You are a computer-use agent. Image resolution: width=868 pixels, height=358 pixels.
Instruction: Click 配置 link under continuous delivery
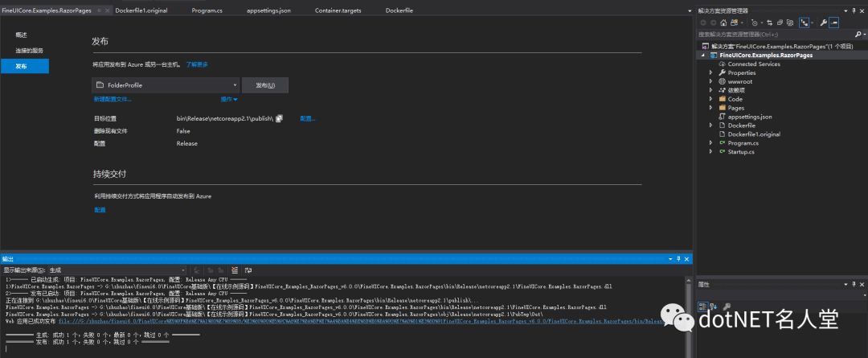(100, 210)
